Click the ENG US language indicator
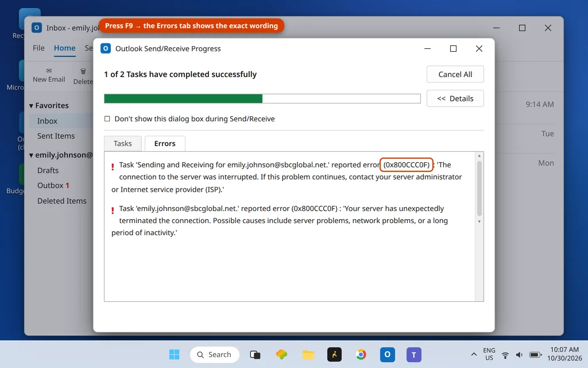 point(489,354)
